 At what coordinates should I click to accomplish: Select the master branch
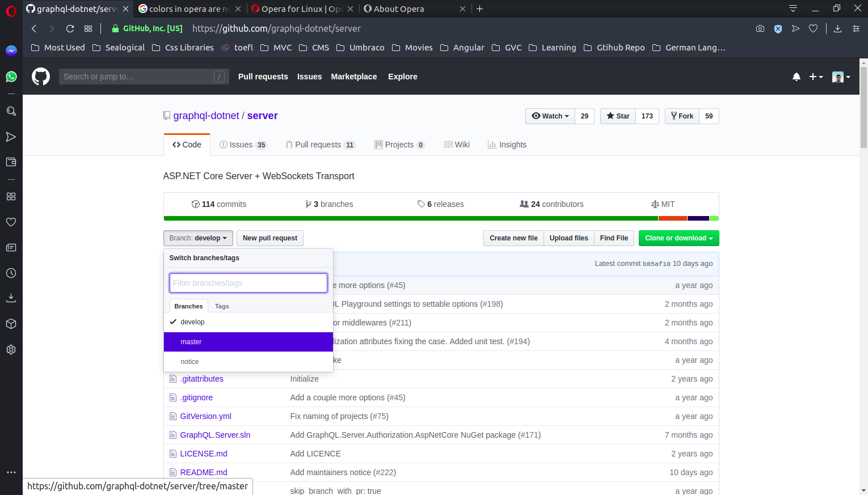(x=248, y=342)
